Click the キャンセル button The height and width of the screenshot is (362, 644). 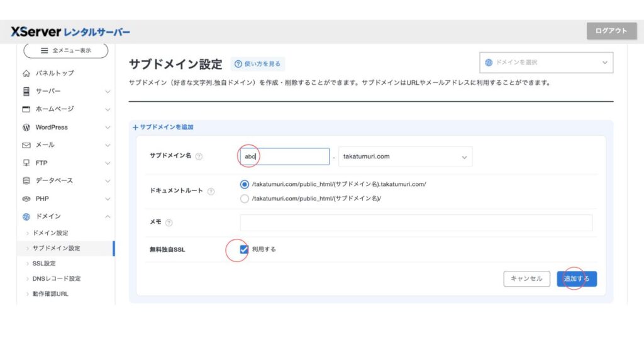tap(526, 278)
